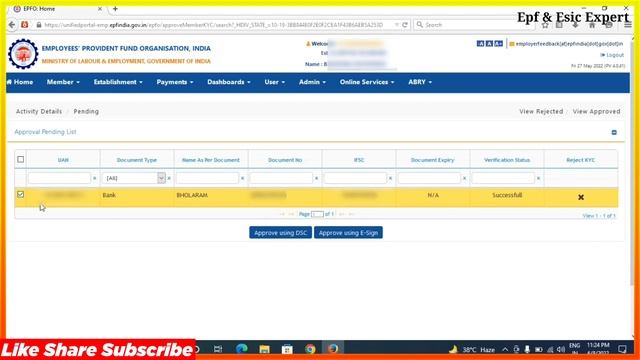Open Task View on the taskbar
Screen dimensions: 640x360
click(x=218, y=349)
